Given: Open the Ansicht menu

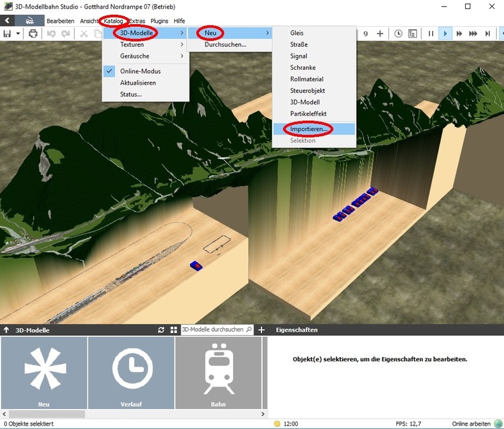Looking at the screenshot, I should 89,21.
